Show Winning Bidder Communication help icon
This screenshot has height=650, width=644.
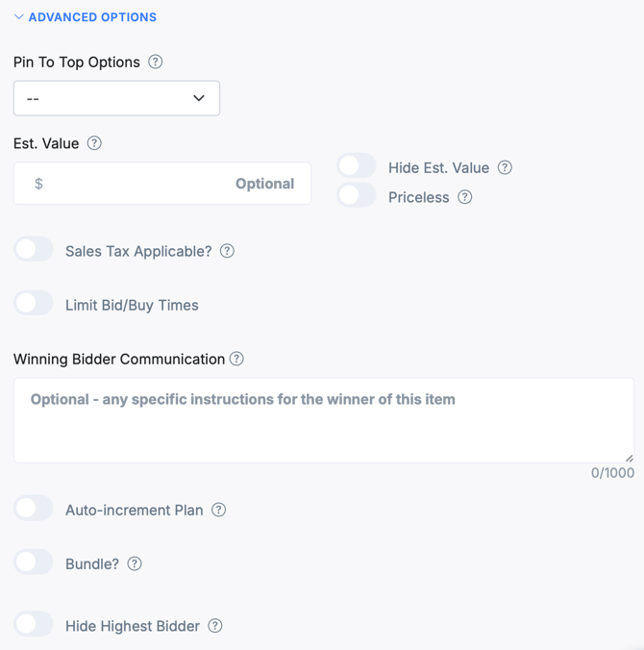click(x=236, y=359)
